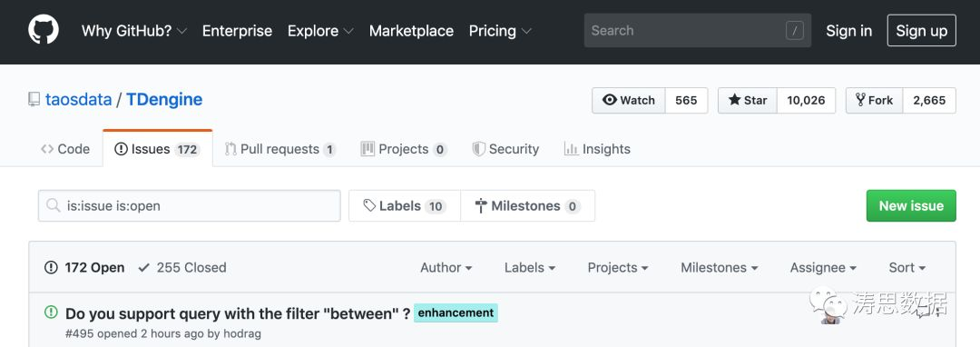The height and width of the screenshot is (347, 980).
Task: Expand the Assignee filter dropdown
Action: tap(823, 268)
